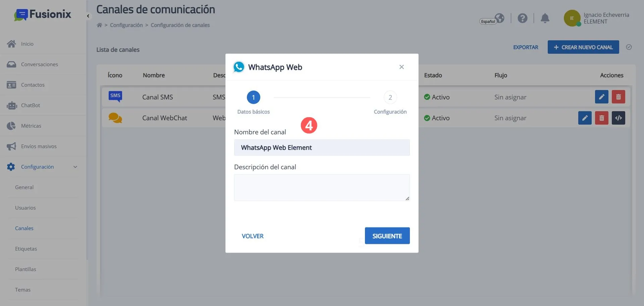Edit the Canal SMS row with the pencil icon
Image resolution: width=644 pixels, height=306 pixels.
click(x=601, y=97)
